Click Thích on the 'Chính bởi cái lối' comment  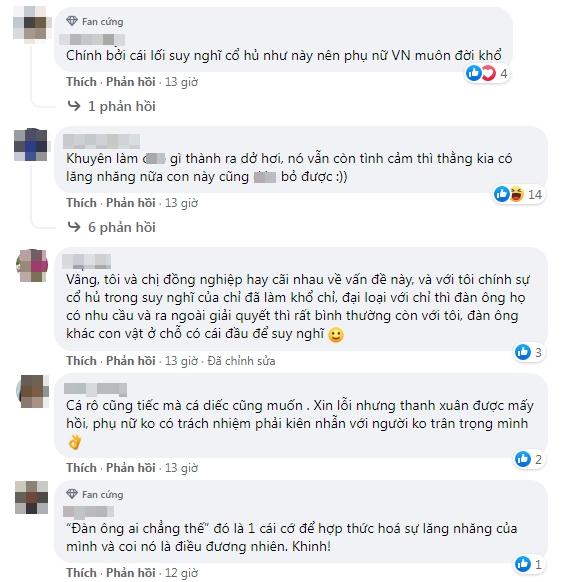tap(81, 82)
